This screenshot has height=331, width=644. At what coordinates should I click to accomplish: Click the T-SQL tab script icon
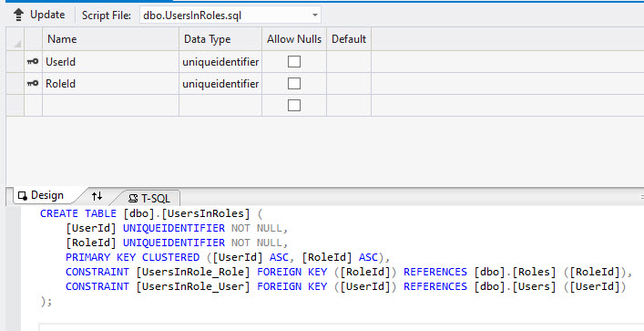[x=133, y=199]
